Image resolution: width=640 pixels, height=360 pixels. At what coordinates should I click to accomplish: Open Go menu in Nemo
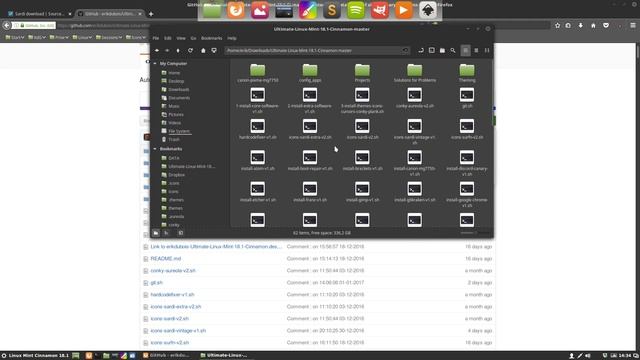pyautogui.click(x=193, y=38)
